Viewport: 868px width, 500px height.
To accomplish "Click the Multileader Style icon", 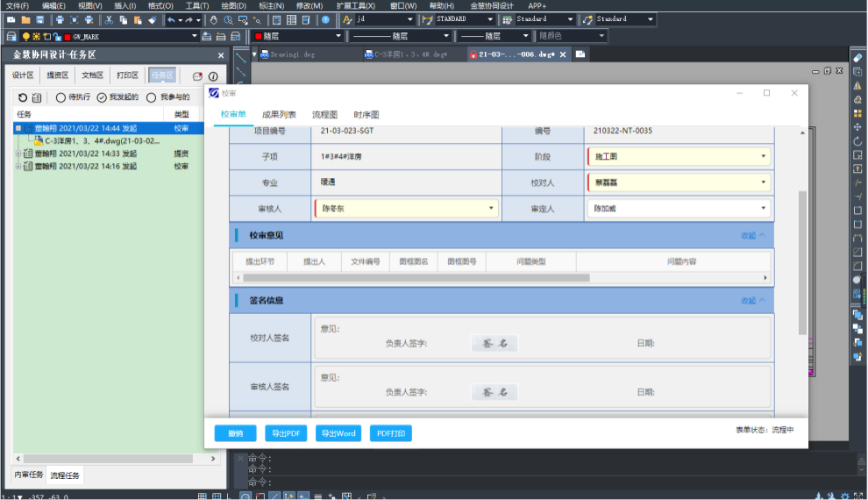I will click(x=587, y=20).
